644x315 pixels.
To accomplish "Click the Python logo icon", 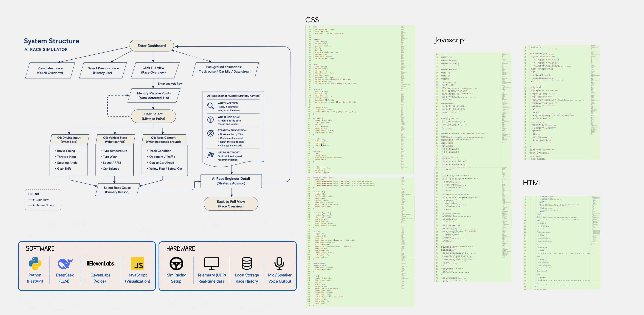I will pyautogui.click(x=35, y=263).
